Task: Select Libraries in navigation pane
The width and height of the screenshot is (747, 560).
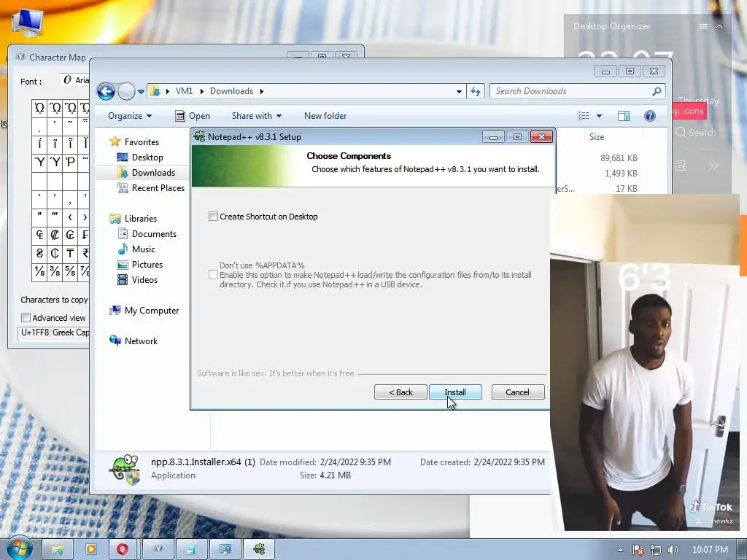Action: point(141,219)
